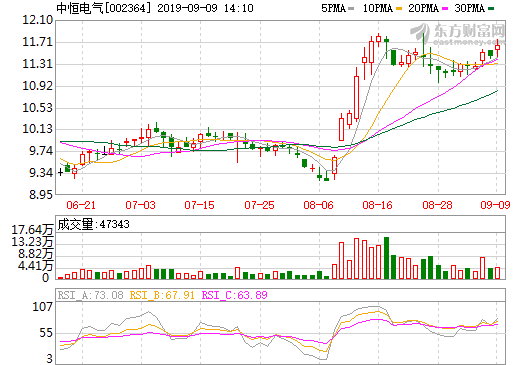
Task: Click the 07-15 date axis label
Action: (x=199, y=205)
